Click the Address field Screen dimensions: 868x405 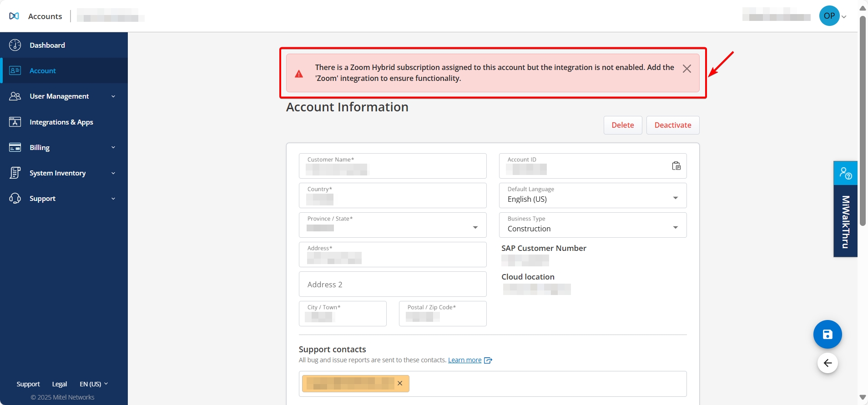tap(393, 255)
